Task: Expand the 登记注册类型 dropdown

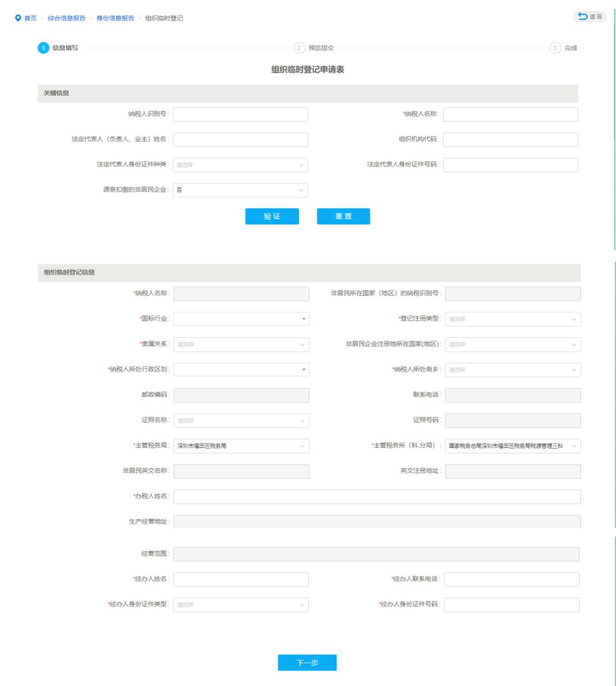Action: 512,319
